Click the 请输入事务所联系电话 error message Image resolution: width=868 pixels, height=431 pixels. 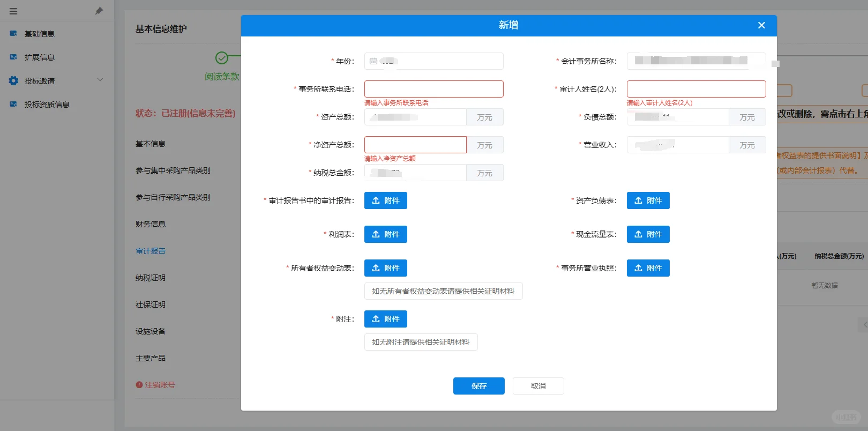pyautogui.click(x=396, y=103)
